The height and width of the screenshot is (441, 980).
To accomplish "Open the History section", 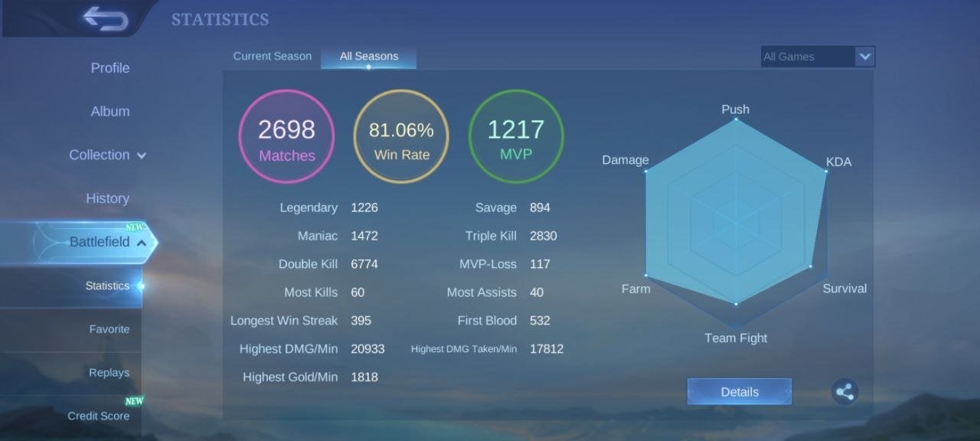I will (x=107, y=198).
